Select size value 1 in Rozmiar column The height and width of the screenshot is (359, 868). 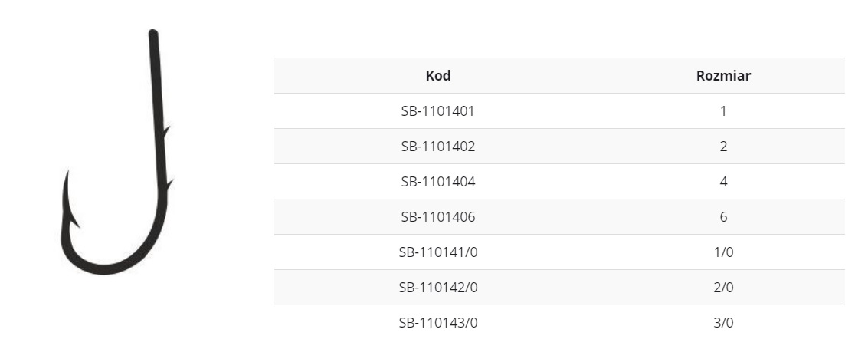[x=723, y=110]
